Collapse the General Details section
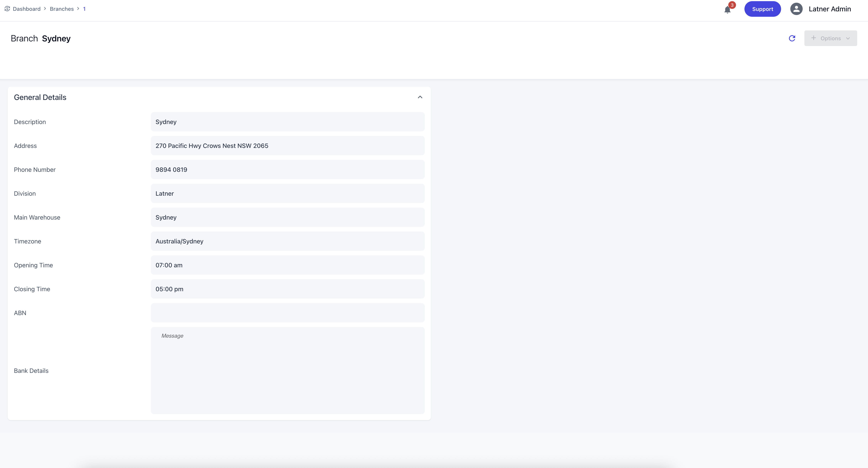The width and height of the screenshot is (868, 468). point(420,97)
